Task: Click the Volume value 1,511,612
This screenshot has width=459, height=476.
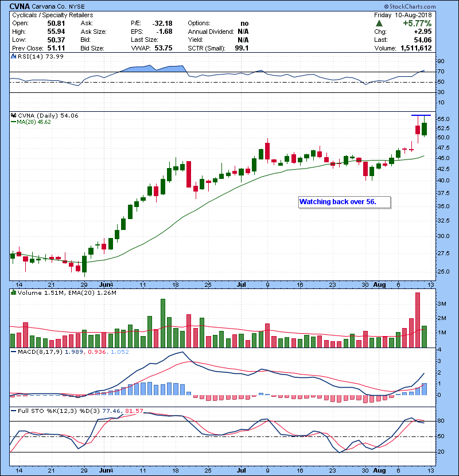Action: tap(416, 48)
